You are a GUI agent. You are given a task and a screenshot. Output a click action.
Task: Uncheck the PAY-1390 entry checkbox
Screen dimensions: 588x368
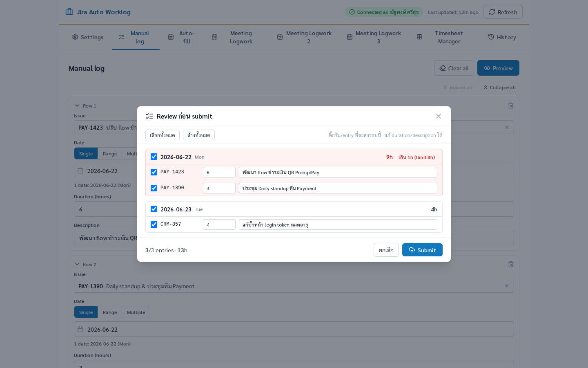154,188
